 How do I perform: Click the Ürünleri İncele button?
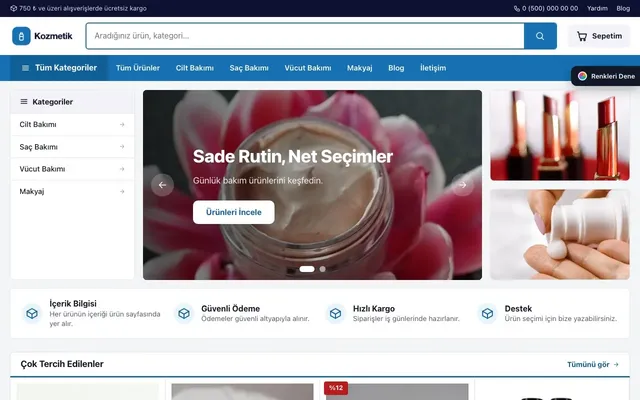tap(233, 212)
